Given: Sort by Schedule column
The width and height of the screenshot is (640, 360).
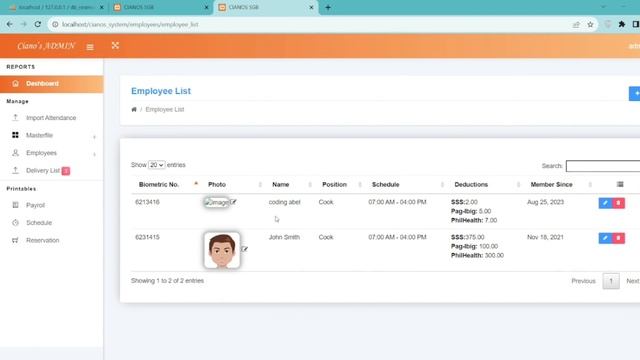Looking at the screenshot, I should (406, 184).
